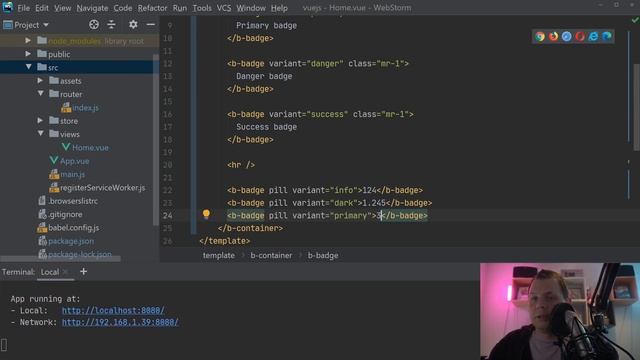Select .gitignore file

[65, 215]
